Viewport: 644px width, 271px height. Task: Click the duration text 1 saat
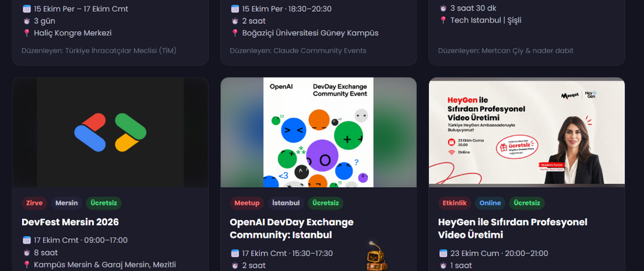pyautogui.click(x=461, y=266)
